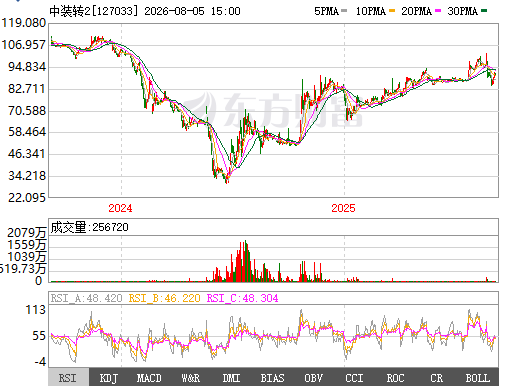The image size is (505, 386).
Task: Open the W&R indicator tab
Action: (190, 378)
